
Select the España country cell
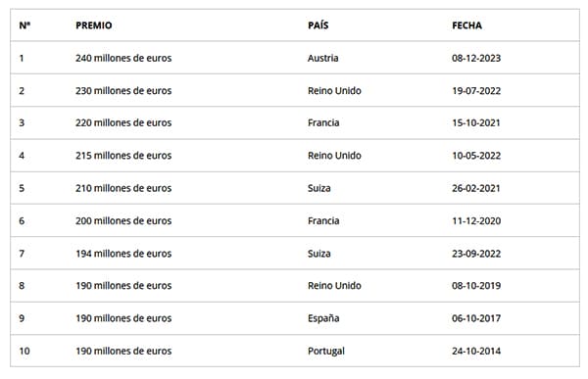[x=323, y=318]
